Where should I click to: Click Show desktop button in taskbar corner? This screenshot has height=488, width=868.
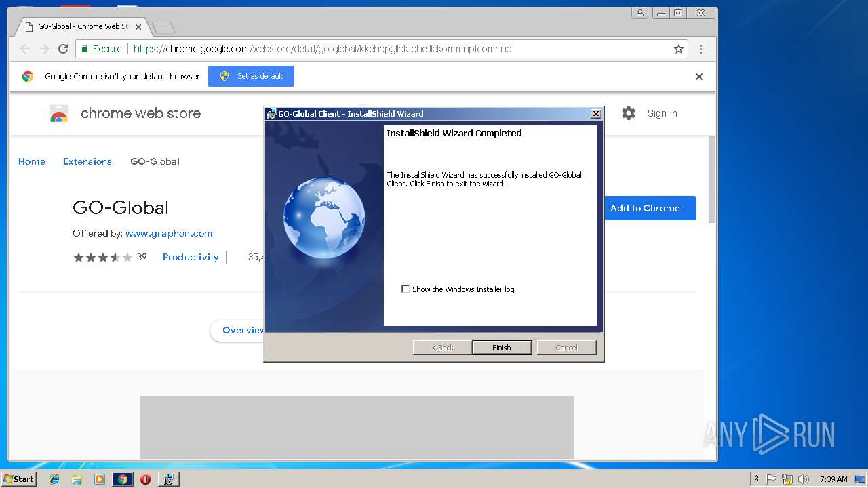click(x=860, y=479)
